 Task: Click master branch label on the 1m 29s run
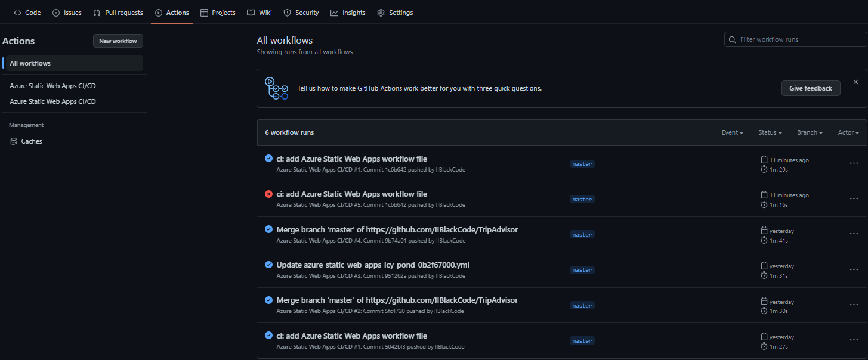point(582,164)
